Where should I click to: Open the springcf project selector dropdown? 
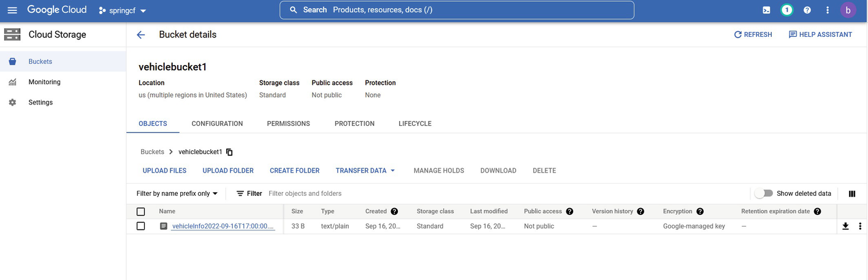pyautogui.click(x=123, y=10)
